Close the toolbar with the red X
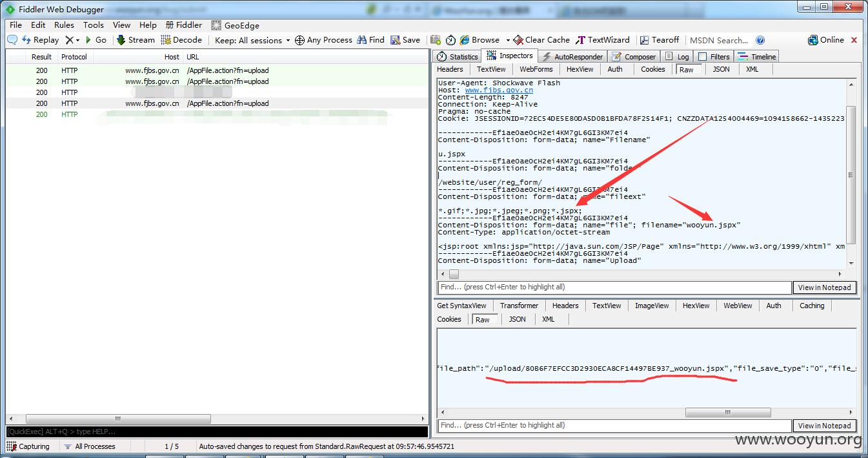This screenshot has width=868, height=458. click(x=854, y=40)
